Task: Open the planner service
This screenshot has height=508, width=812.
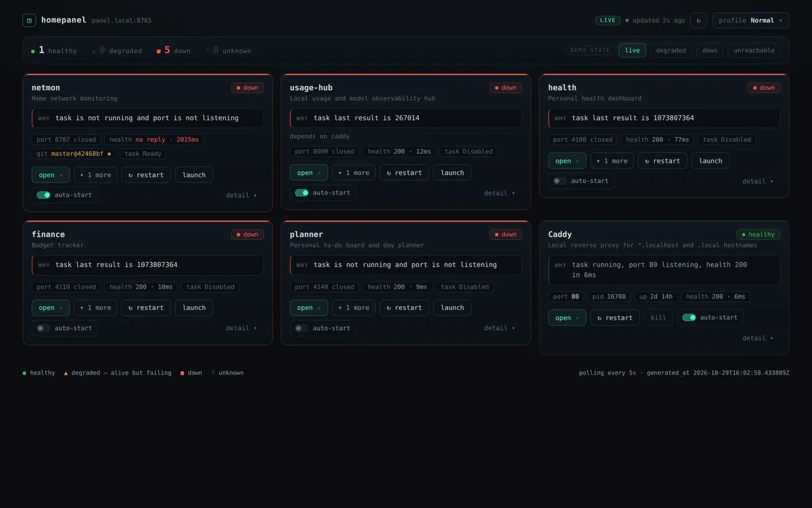Action: click(x=309, y=308)
